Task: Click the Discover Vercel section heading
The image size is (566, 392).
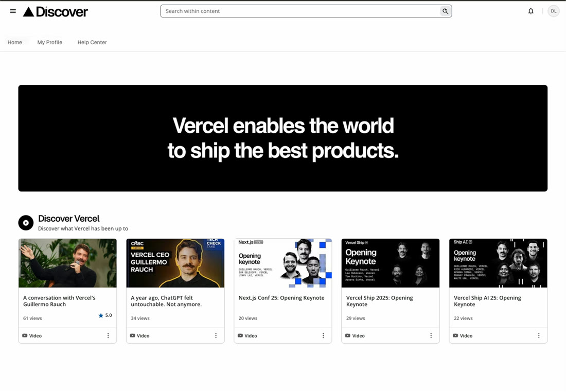Action: (69, 219)
